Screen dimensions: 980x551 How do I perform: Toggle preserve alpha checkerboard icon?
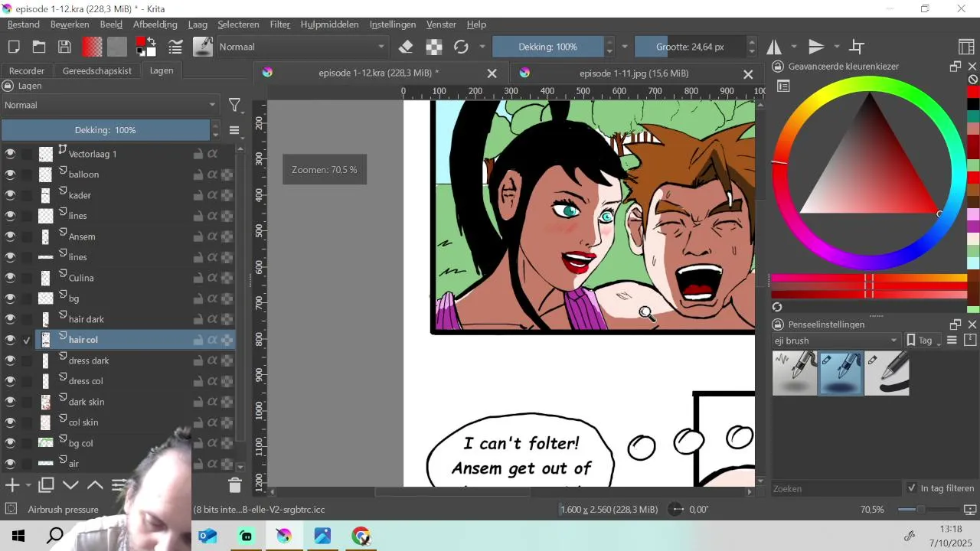point(434,47)
